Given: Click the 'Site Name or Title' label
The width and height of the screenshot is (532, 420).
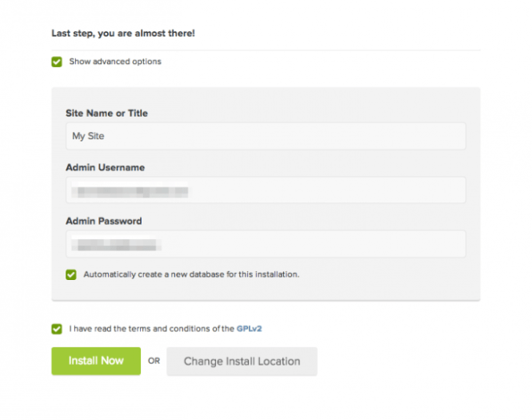Looking at the screenshot, I should (x=106, y=114).
